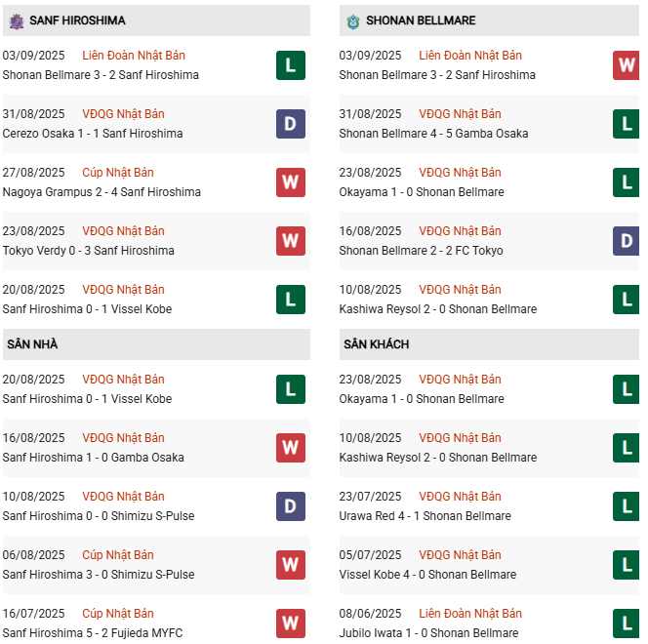Click the Sanf Hiroshima 1 - 0 Gamba Osaka result
This screenshot has width=648, height=644.
[x=98, y=458]
